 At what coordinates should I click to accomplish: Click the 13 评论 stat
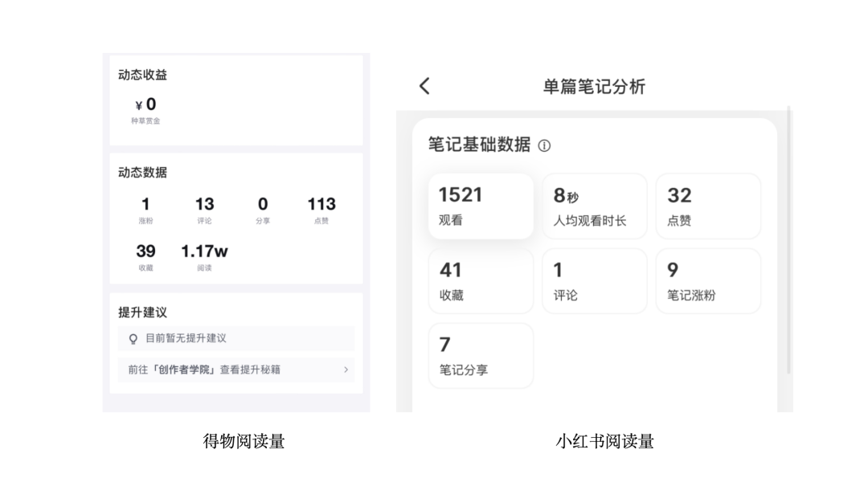204,210
